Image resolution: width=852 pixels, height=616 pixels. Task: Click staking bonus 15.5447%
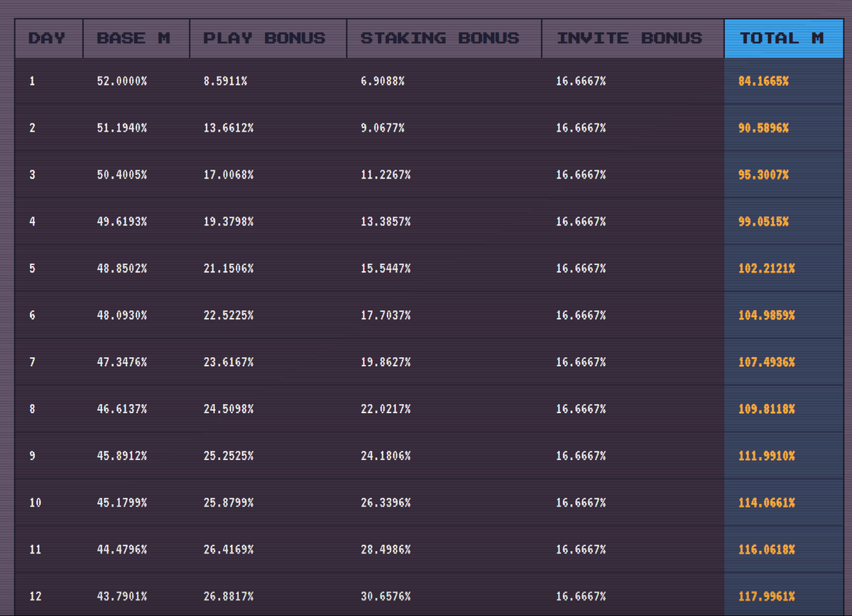[386, 269]
